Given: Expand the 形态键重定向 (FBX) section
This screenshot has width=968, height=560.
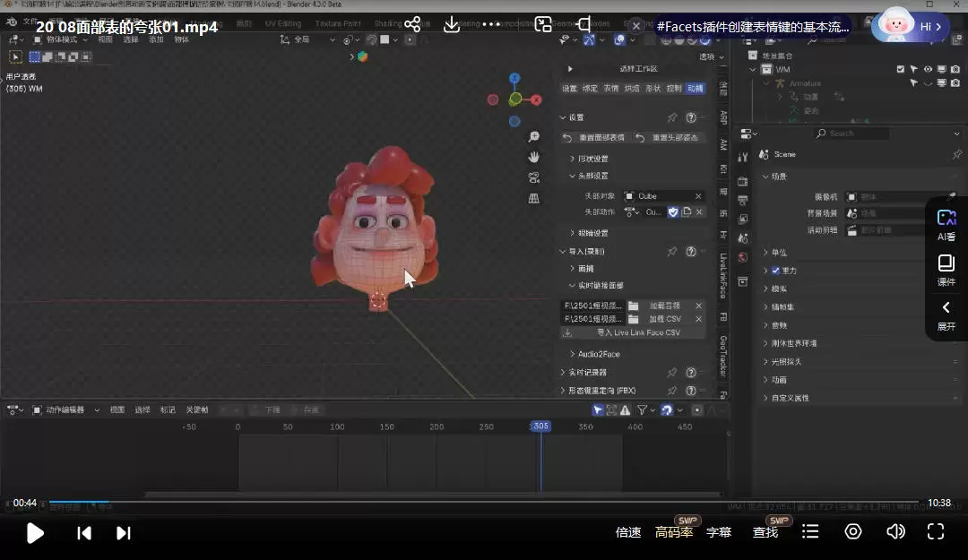Looking at the screenshot, I should pos(598,391).
